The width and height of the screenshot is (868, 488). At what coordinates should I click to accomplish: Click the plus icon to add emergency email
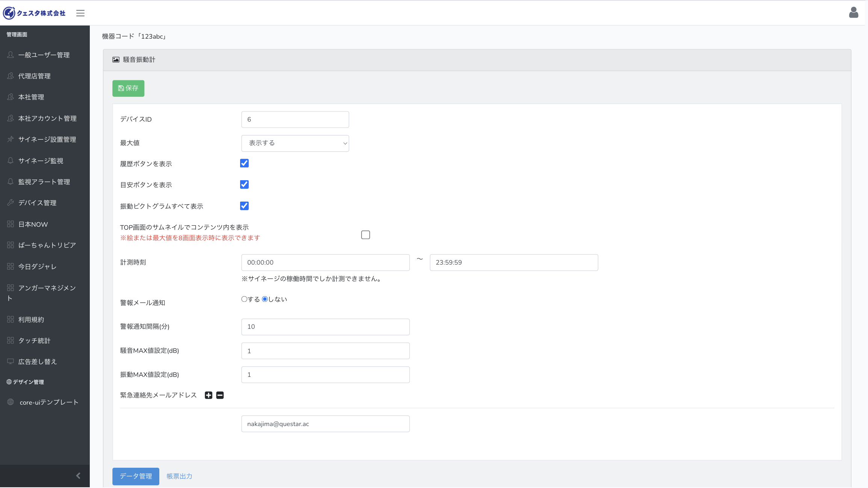[209, 395]
